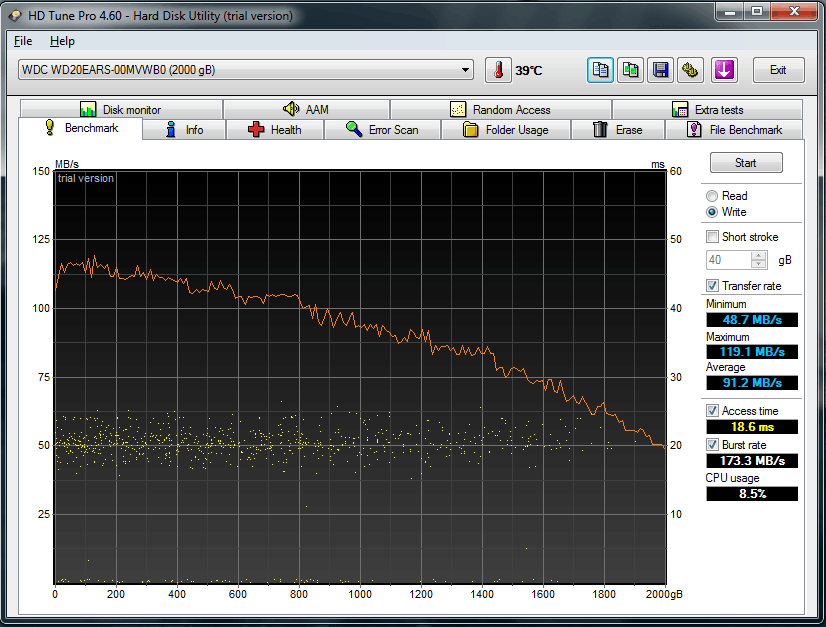Click the 39°C temperature reading
826x627 pixels.
pyautogui.click(x=529, y=71)
